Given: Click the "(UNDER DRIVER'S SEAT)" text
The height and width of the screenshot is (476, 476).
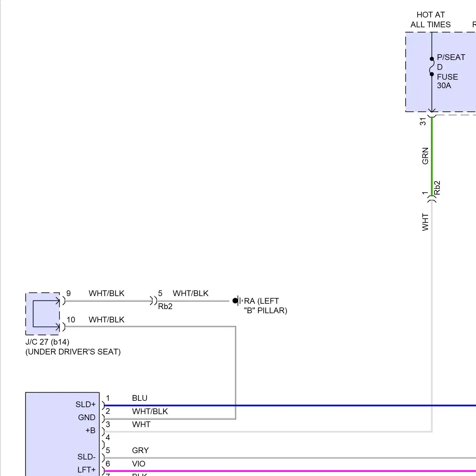Looking at the screenshot, I should [73, 352].
